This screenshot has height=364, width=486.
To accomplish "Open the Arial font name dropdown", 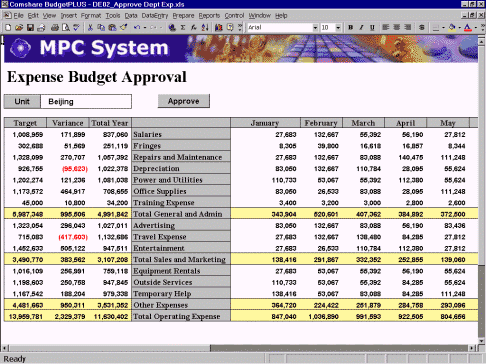I will click(x=315, y=28).
